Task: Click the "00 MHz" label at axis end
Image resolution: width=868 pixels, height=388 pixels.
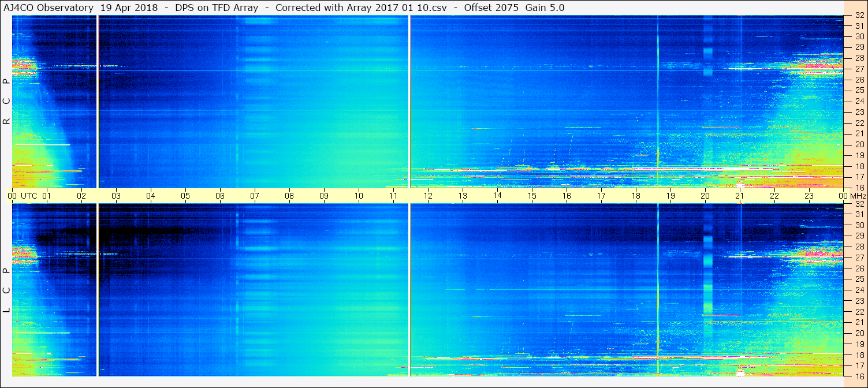Action: [851, 196]
